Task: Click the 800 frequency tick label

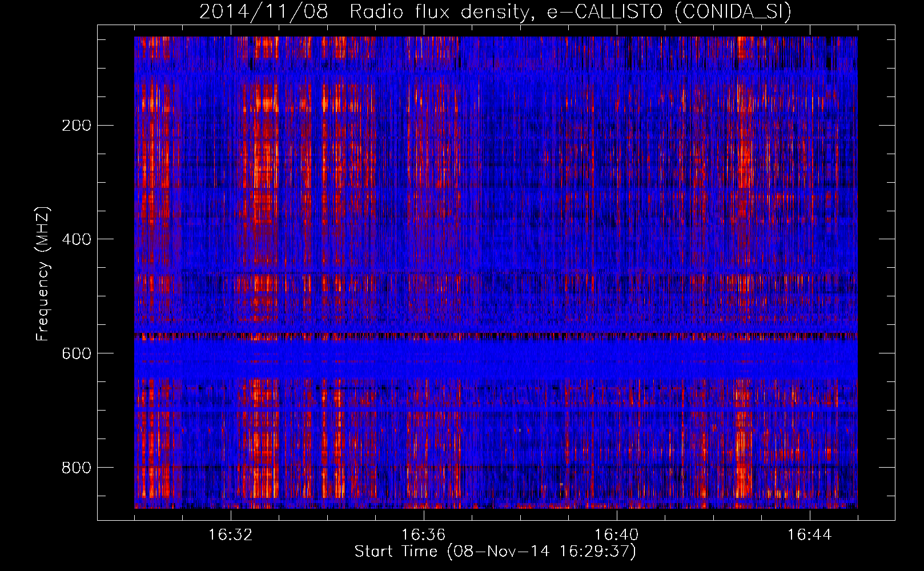Action: (77, 468)
